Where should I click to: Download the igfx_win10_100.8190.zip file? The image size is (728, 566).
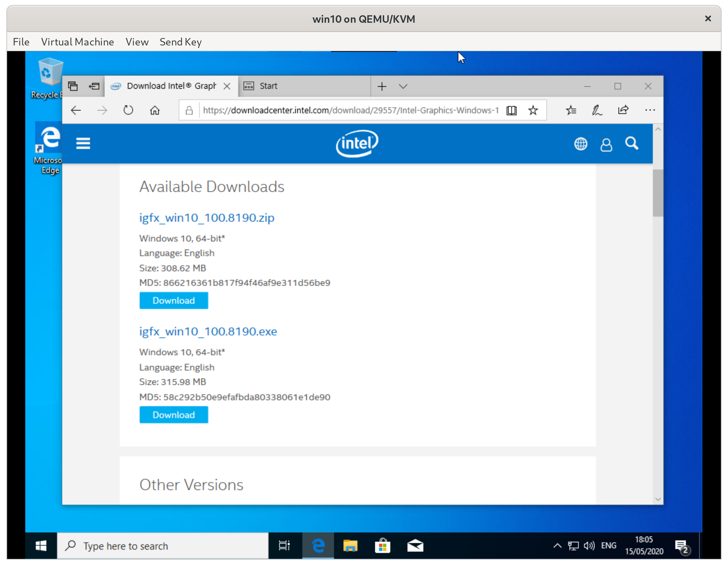(x=174, y=300)
